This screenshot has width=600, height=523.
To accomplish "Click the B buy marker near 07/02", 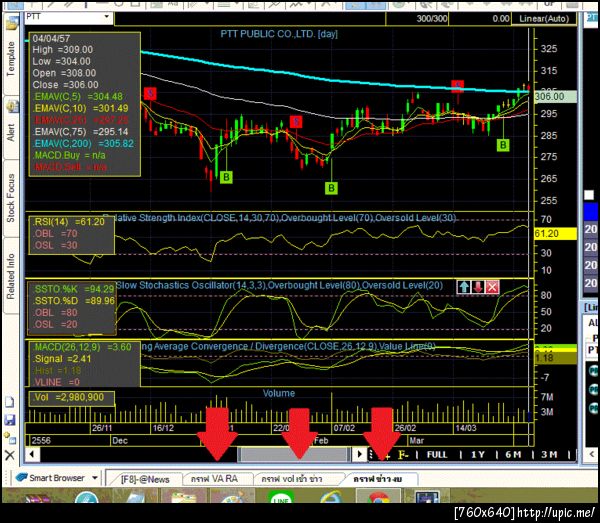I will coord(331,188).
